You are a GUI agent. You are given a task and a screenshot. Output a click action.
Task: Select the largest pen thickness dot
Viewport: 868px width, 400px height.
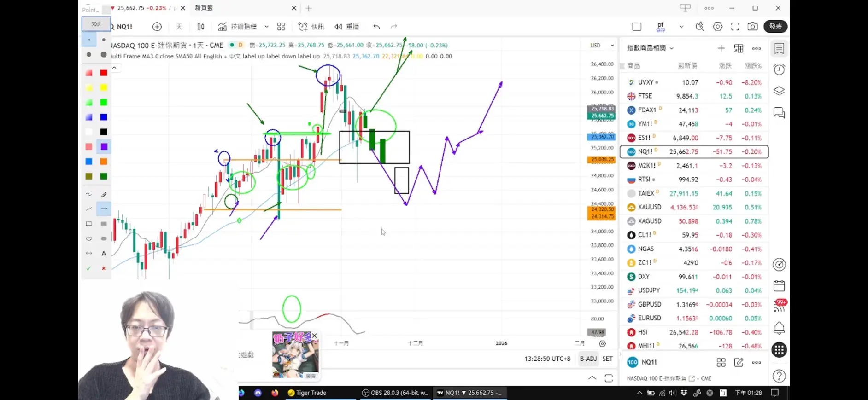[x=104, y=55]
